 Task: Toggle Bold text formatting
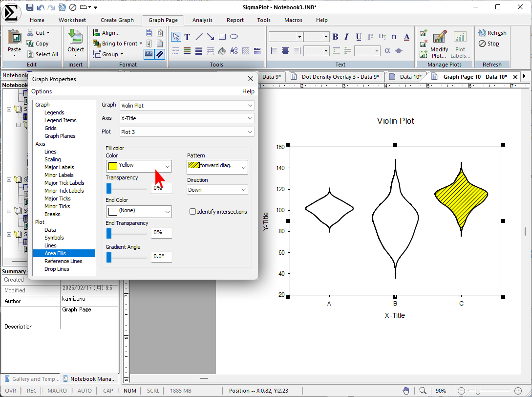point(335,37)
